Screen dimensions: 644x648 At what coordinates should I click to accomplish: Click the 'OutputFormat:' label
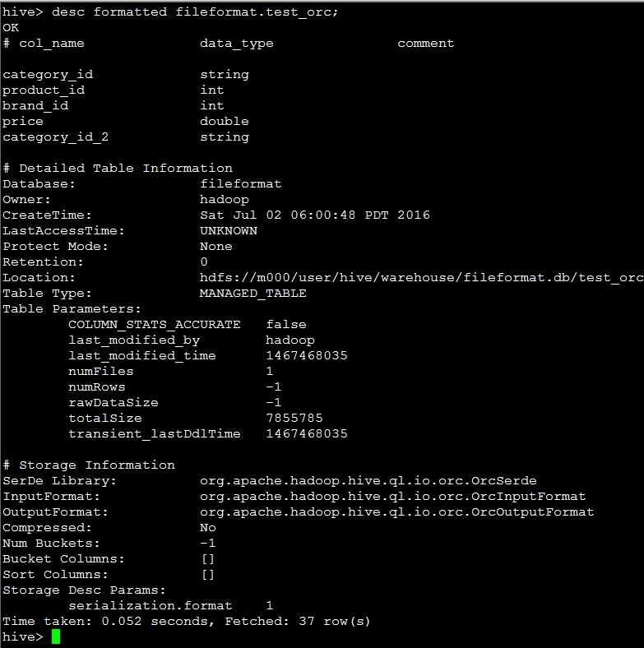[x=55, y=512]
